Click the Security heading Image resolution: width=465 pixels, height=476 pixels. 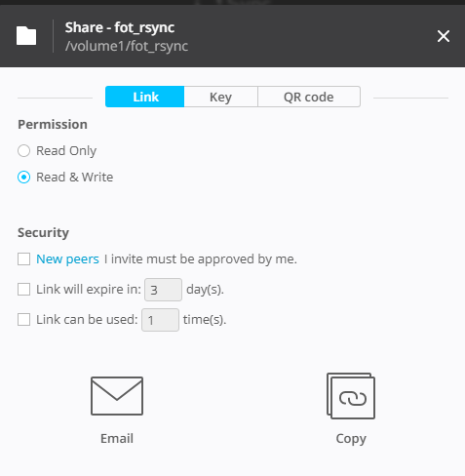click(x=43, y=233)
